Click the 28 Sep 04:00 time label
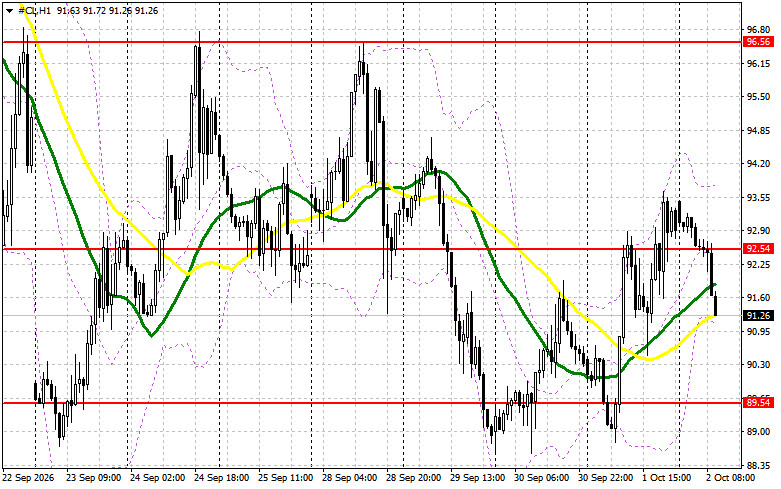This screenshot has height=489, width=781. click(x=350, y=478)
